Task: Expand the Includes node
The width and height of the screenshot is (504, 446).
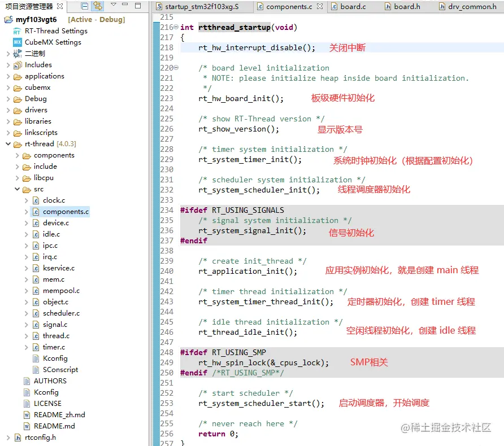Action: coord(8,65)
